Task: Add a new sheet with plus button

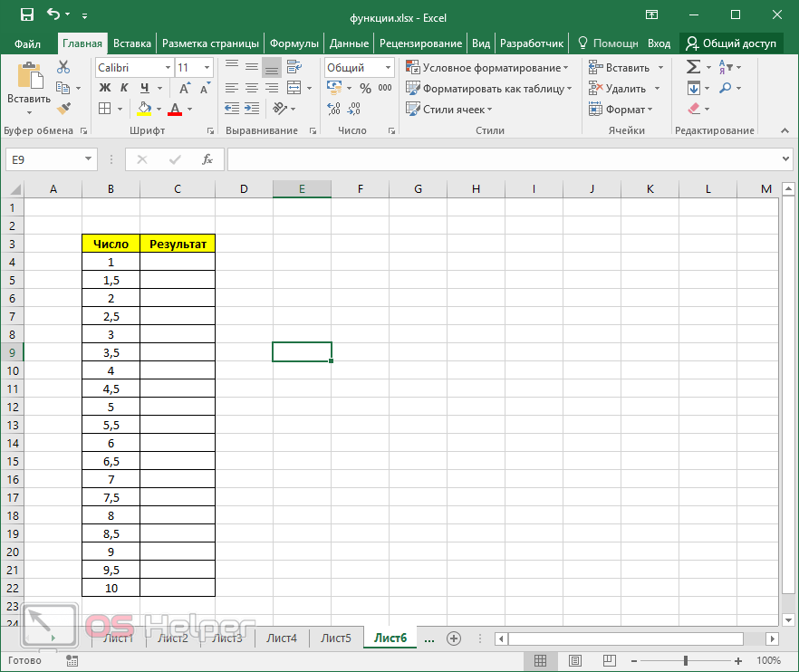Action: (x=454, y=638)
